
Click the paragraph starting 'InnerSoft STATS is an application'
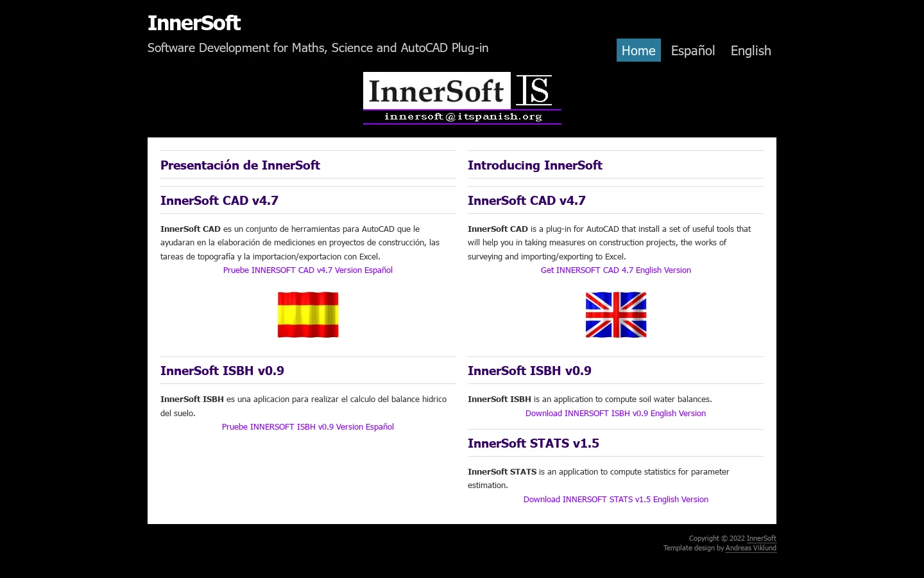tap(599, 478)
